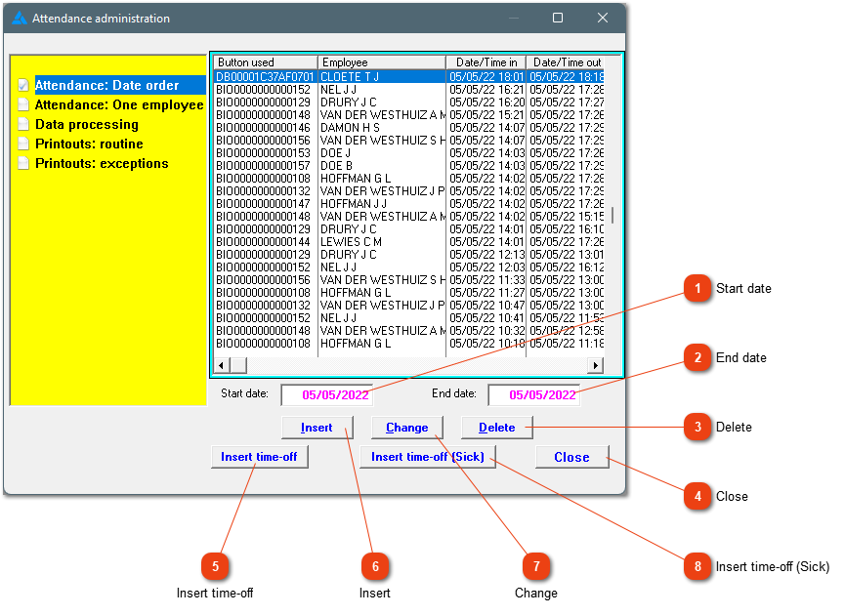Image resolution: width=845 pixels, height=616 pixels.
Task: Click the Insert button
Action: (x=317, y=428)
